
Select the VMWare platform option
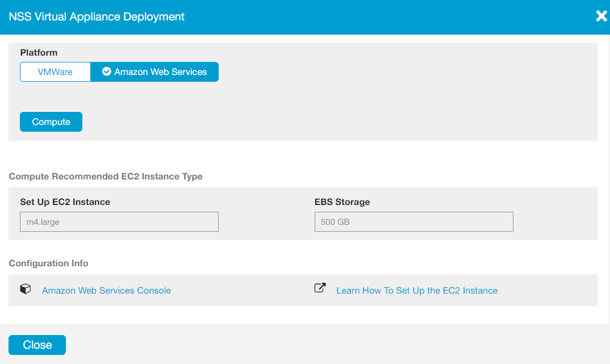[55, 72]
